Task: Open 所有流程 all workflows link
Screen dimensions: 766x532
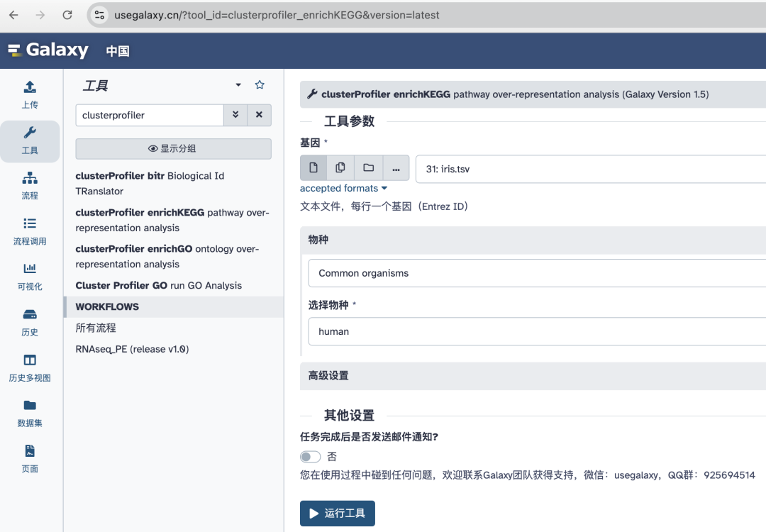Action: coord(96,328)
